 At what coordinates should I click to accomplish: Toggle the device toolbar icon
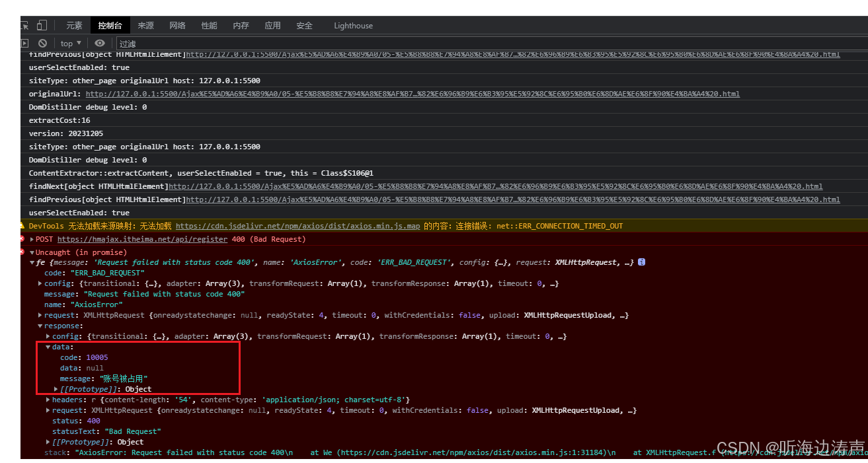point(42,25)
